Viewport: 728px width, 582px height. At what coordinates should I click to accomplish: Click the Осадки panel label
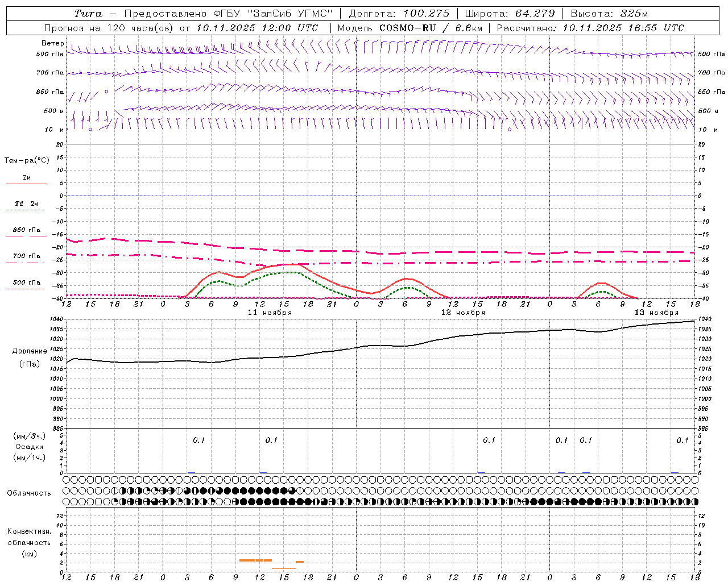pos(29,447)
